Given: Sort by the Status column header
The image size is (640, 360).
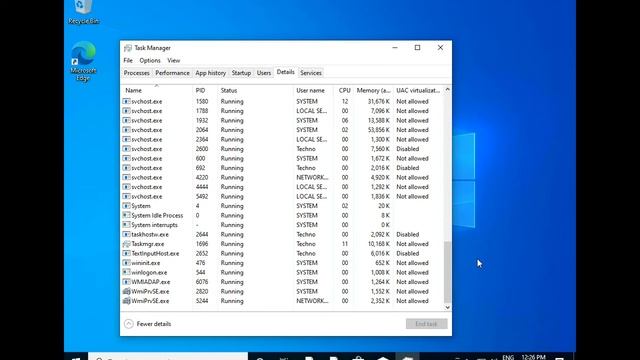Looking at the screenshot, I should click(x=255, y=90).
